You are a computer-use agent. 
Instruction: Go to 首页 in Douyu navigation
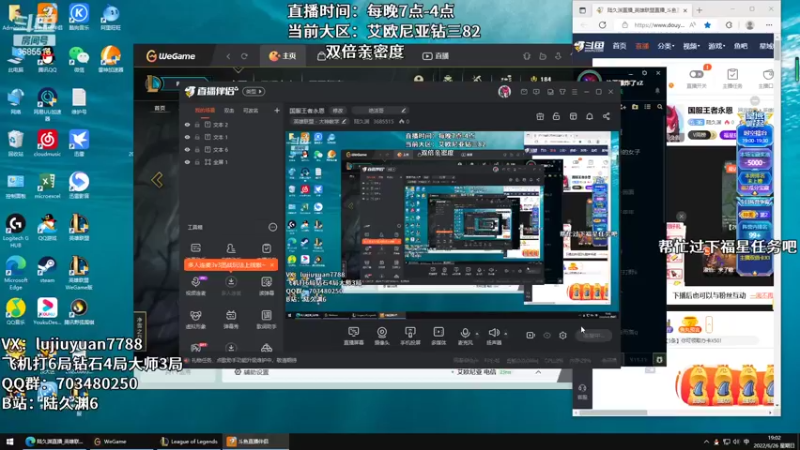point(619,46)
